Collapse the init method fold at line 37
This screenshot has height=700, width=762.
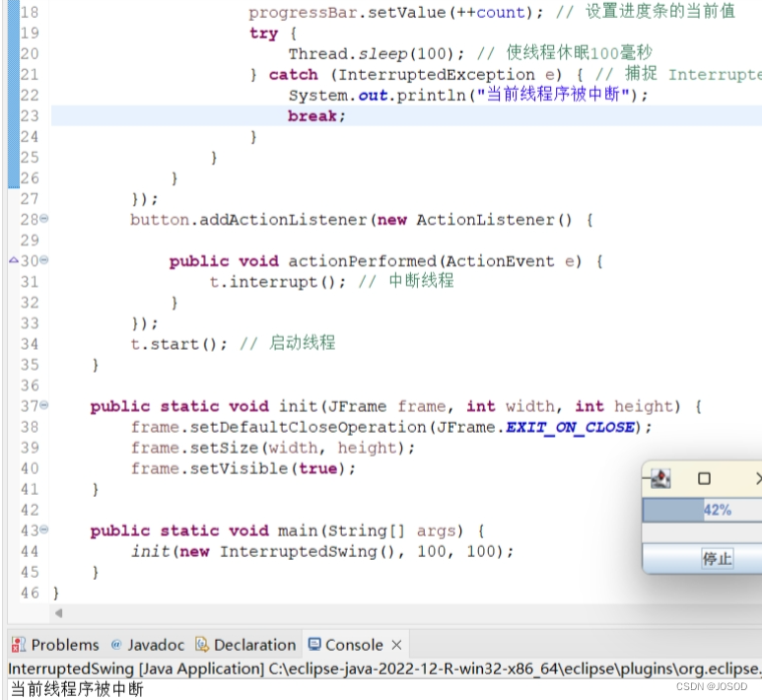(44, 404)
